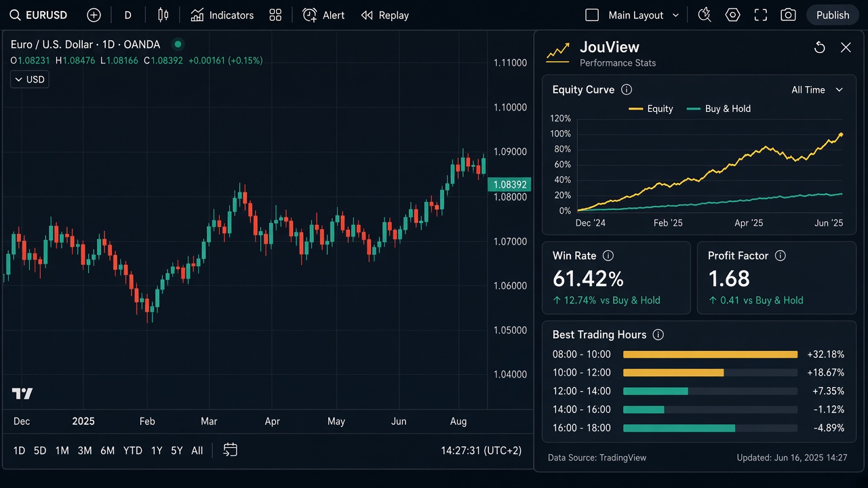Open the EURUSD symbol search
Viewport: 868px width, 488px height.
[x=39, y=15]
